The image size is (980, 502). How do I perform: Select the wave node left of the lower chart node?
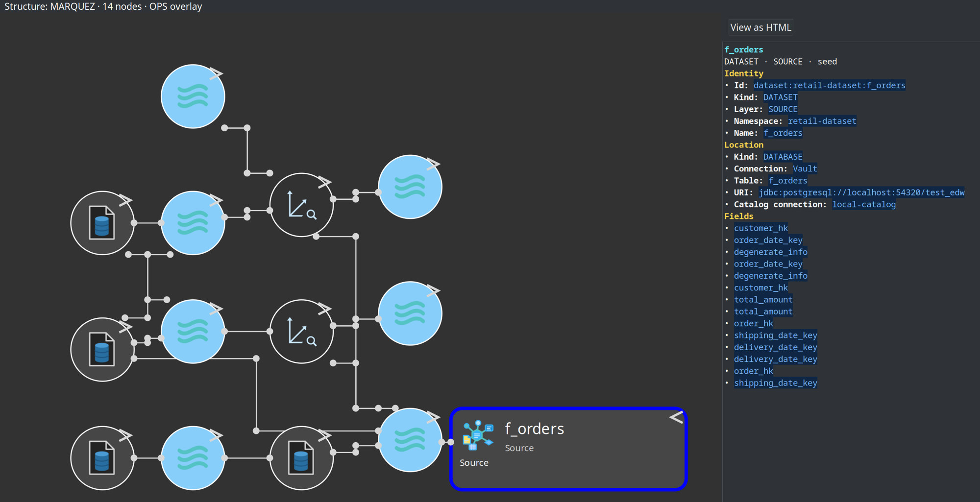tap(193, 332)
